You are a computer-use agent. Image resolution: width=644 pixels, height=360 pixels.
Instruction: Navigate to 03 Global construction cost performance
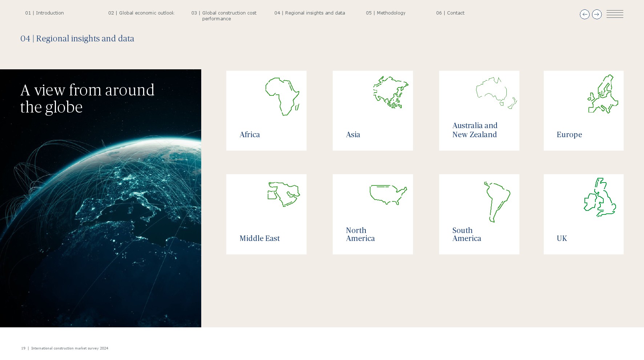click(x=224, y=16)
